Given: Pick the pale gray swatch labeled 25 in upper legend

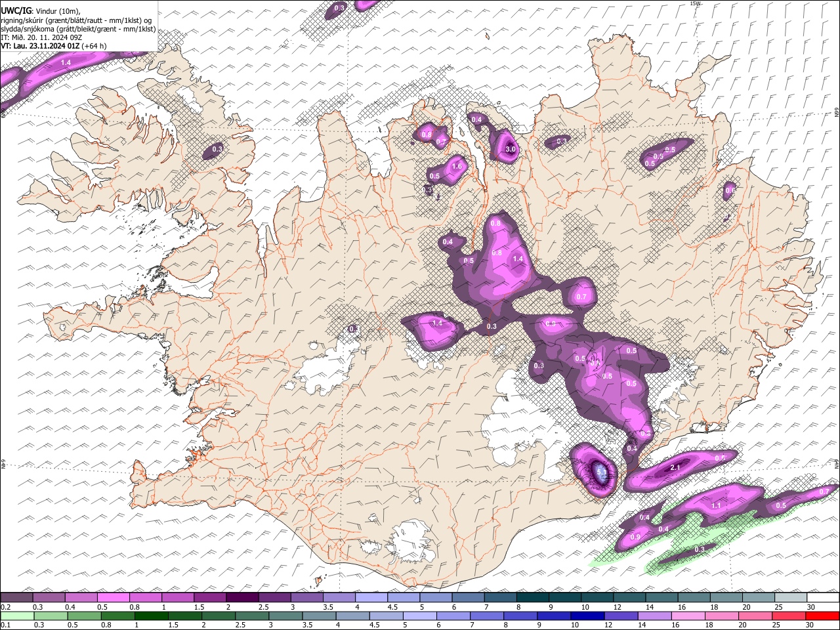Looking at the screenshot, I should 790,597.
